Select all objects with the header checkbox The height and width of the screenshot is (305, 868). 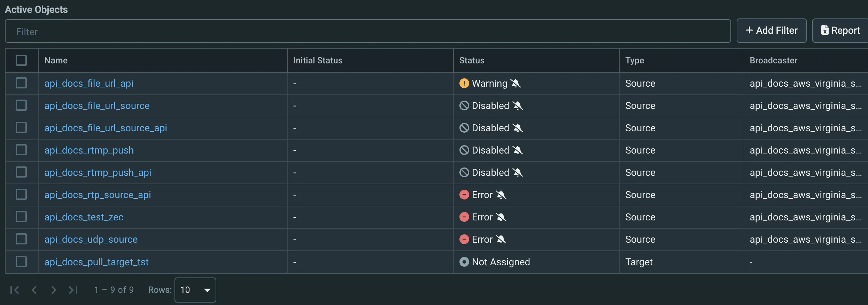(21, 60)
